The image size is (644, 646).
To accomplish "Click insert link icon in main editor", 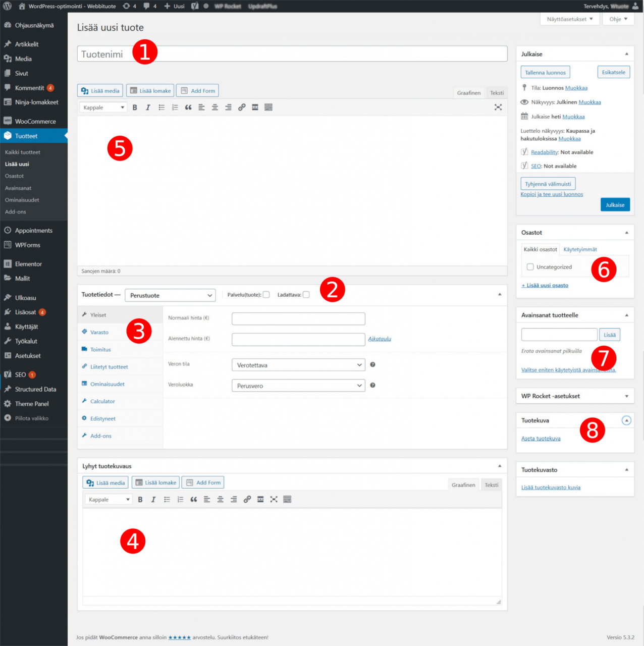I will pyautogui.click(x=242, y=107).
